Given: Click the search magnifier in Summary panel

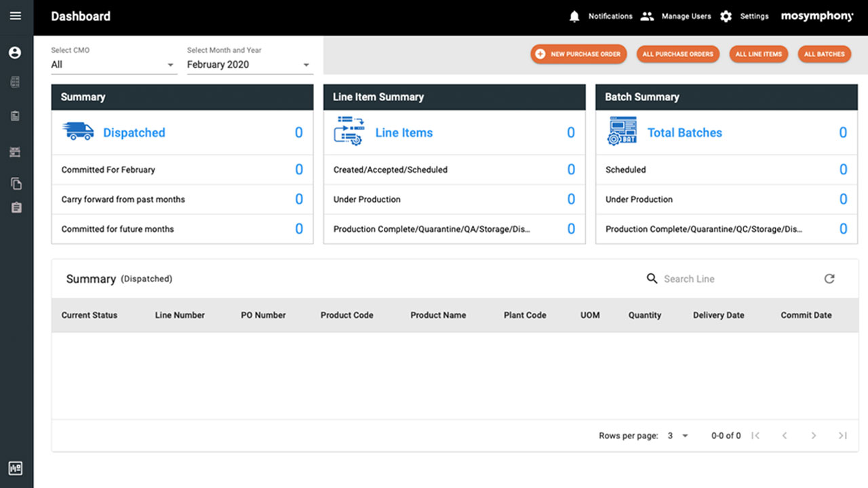Looking at the screenshot, I should [652, 279].
